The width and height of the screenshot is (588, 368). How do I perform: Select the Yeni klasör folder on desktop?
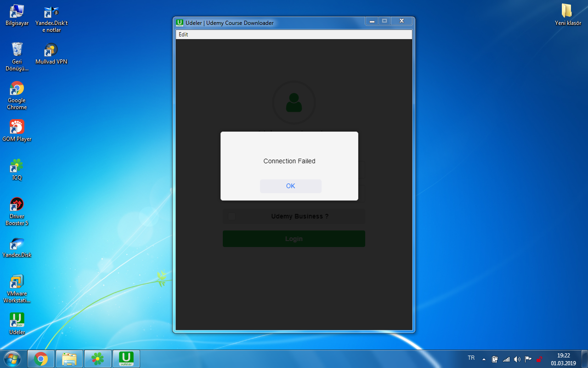point(568,15)
